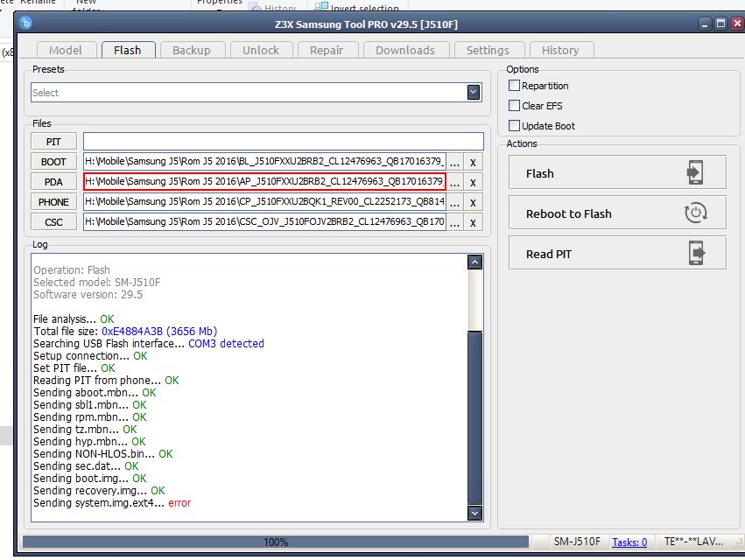Image resolution: width=745 pixels, height=560 pixels.
Task: Clear the CSC file with its X button
Action: (474, 222)
